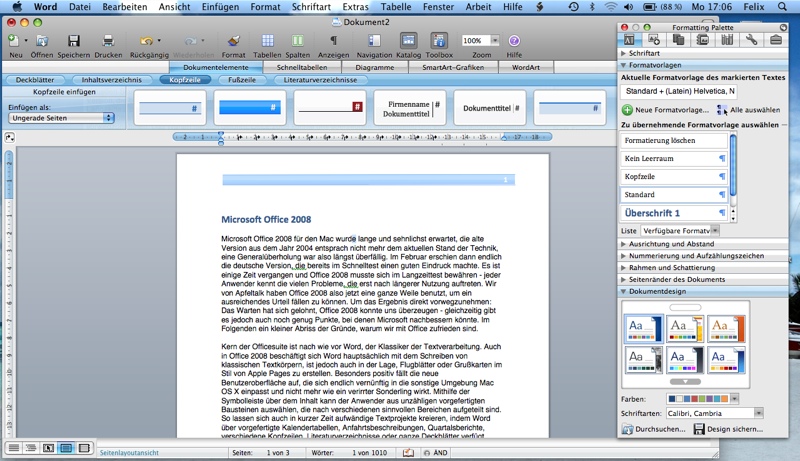The width and height of the screenshot is (800, 461).
Task: Switch to Diagramme tab
Action: pyautogui.click(x=375, y=67)
